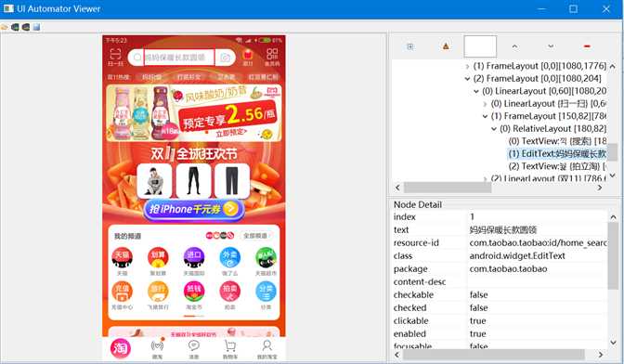This screenshot has height=364, width=624.
Task: Tap the messages speech bubble tab
Action: tap(194, 349)
